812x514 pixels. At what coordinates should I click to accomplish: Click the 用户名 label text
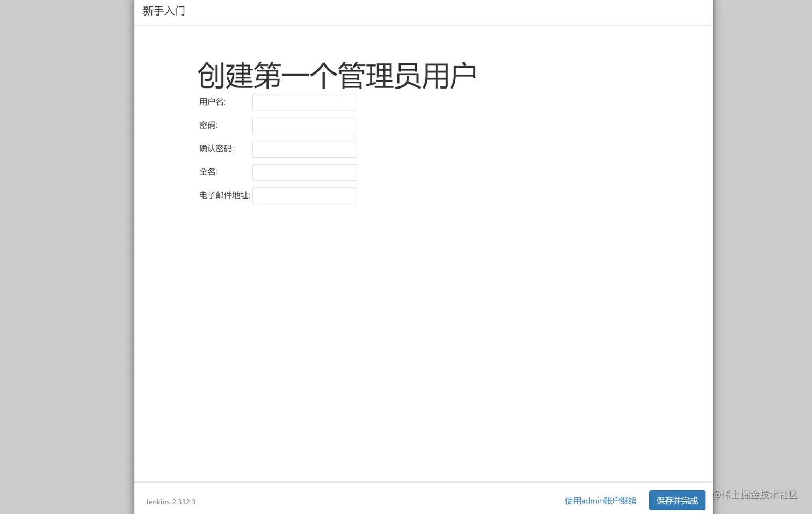click(x=212, y=102)
